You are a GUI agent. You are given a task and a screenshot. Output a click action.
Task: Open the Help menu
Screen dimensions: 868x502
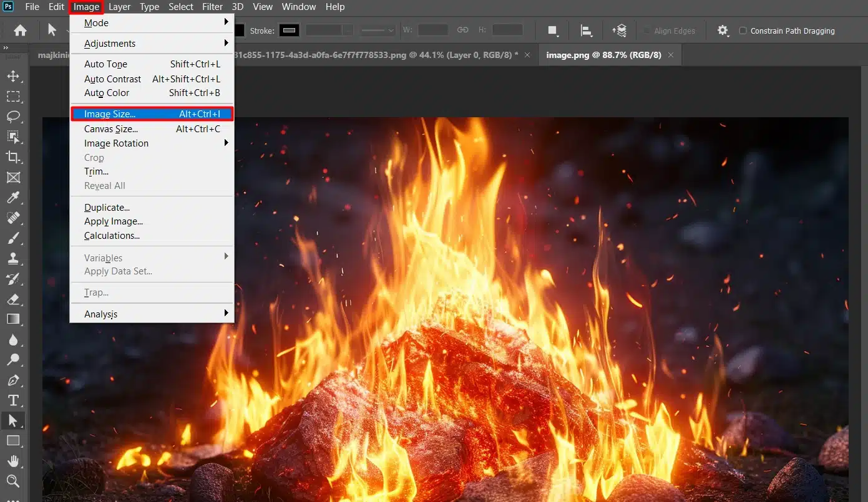tap(335, 7)
